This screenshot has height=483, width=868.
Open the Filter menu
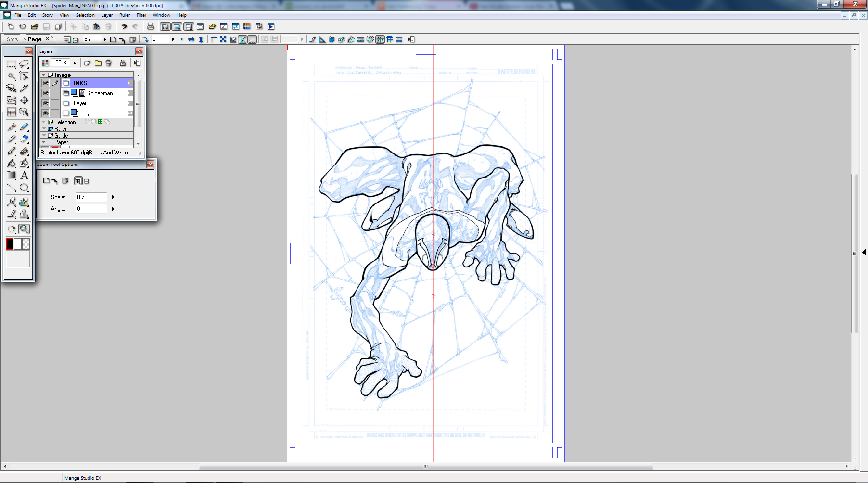141,15
